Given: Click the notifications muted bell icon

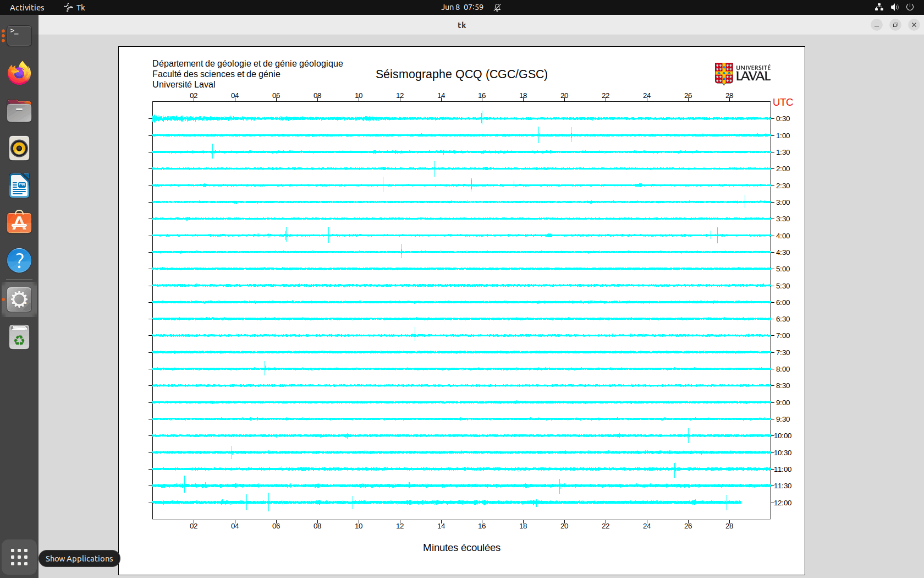Looking at the screenshot, I should click(497, 7).
